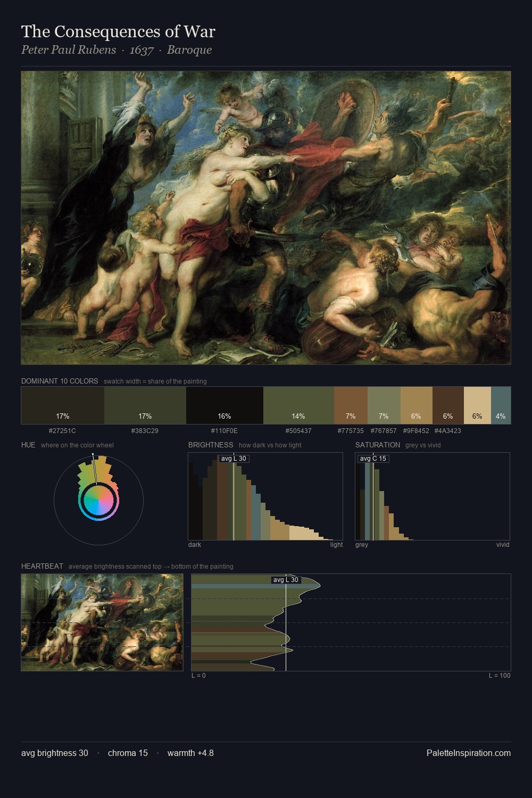This screenshot has width=532, height=798.
Task: Click the hex code text #9F8452
Action: 416,431
